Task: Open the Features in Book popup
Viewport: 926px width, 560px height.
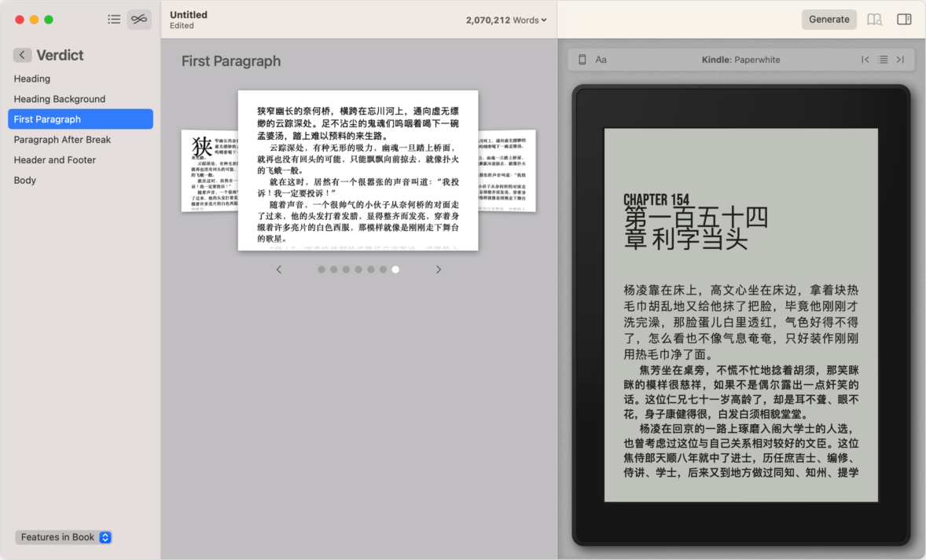Action: (63, 537)
